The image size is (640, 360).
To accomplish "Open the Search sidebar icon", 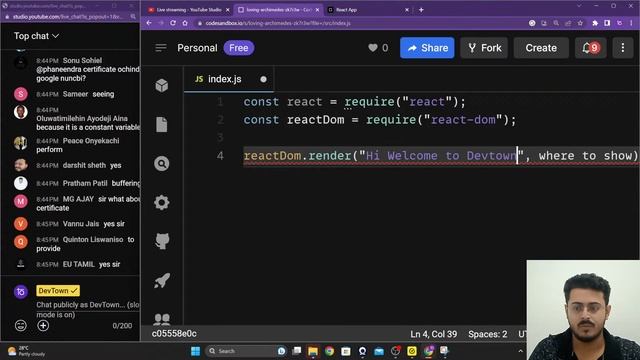I will (162, 164).
